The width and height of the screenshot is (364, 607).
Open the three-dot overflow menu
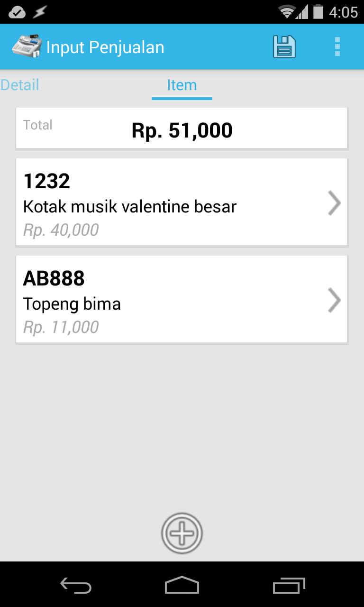point(337,47)
